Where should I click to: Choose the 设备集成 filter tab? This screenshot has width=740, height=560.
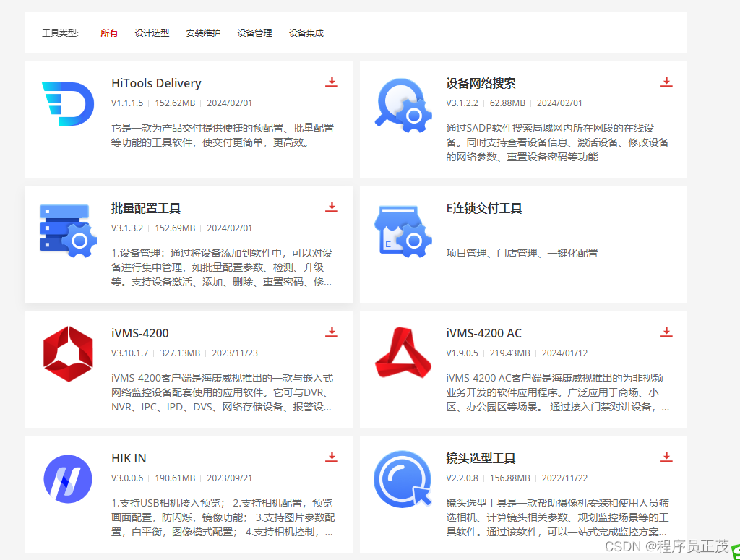[306, 33]
